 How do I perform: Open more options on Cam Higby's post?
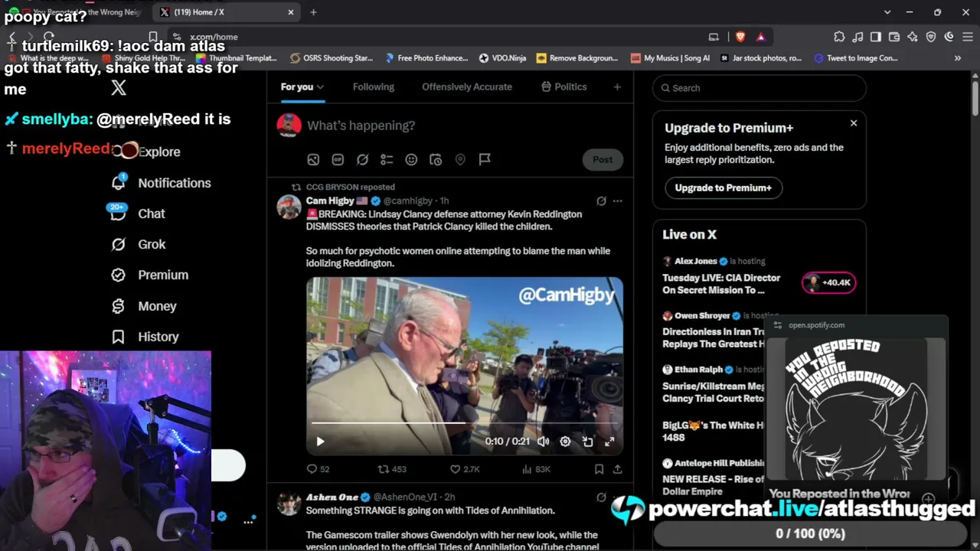pos(617,201)
